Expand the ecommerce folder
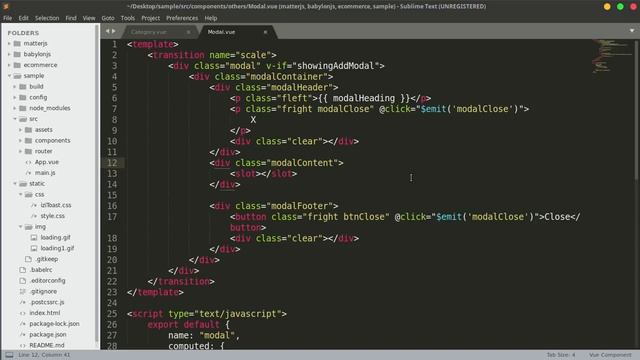The height and width of the screenshot is (360, 640). pos(9,65)
